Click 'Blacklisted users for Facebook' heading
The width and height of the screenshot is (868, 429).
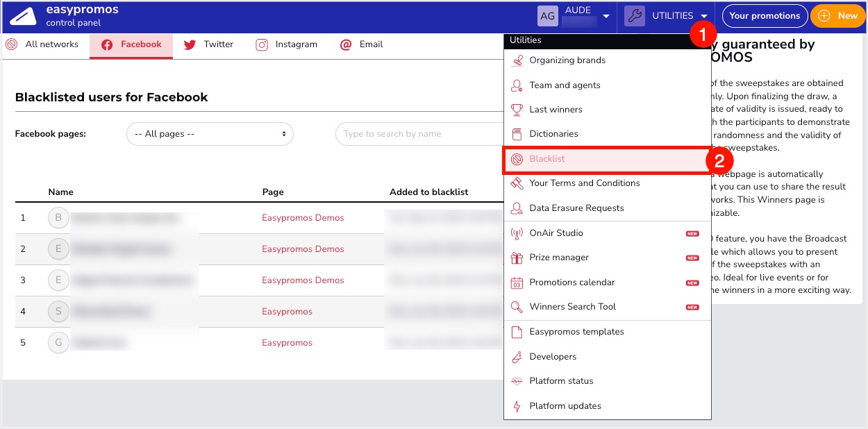coord(112,97)
